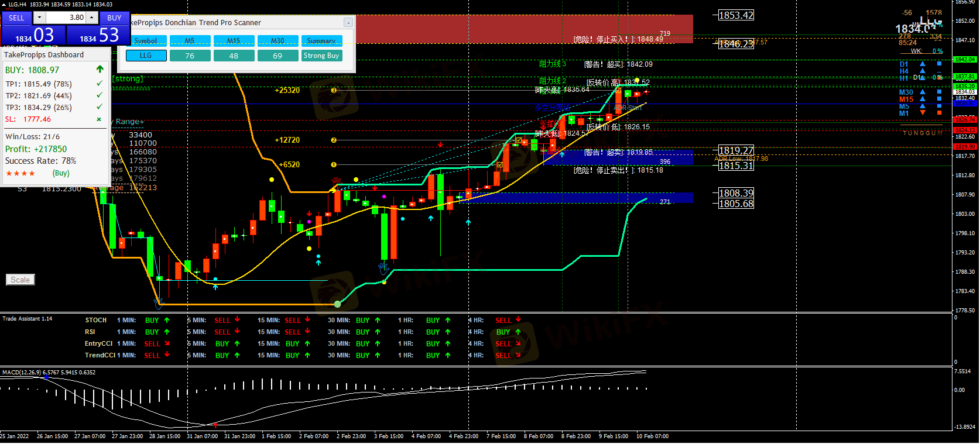Open the lot volume down arrow
The height and width of the screenshot is (444, 980).
click(39, 18)
